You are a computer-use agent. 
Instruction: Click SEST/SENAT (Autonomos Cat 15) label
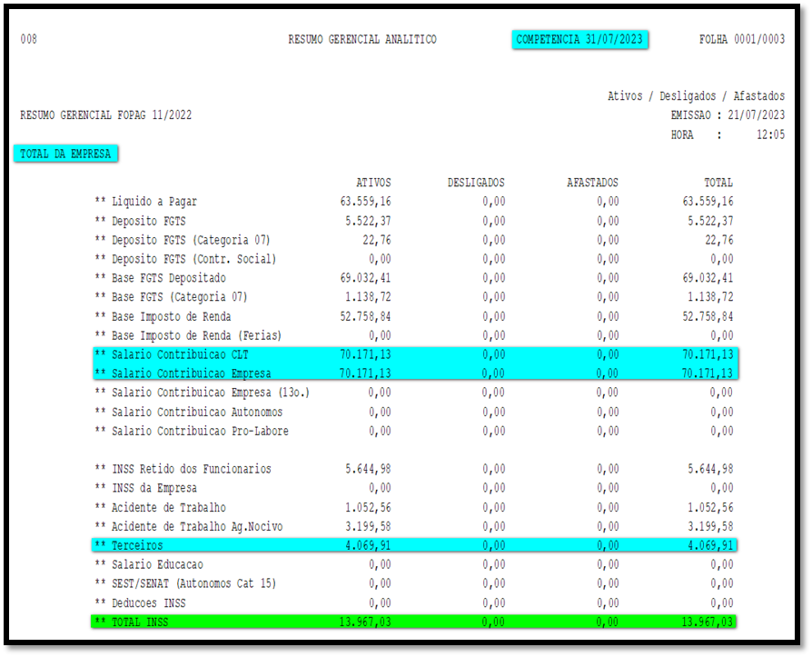(x=194, y=584)
